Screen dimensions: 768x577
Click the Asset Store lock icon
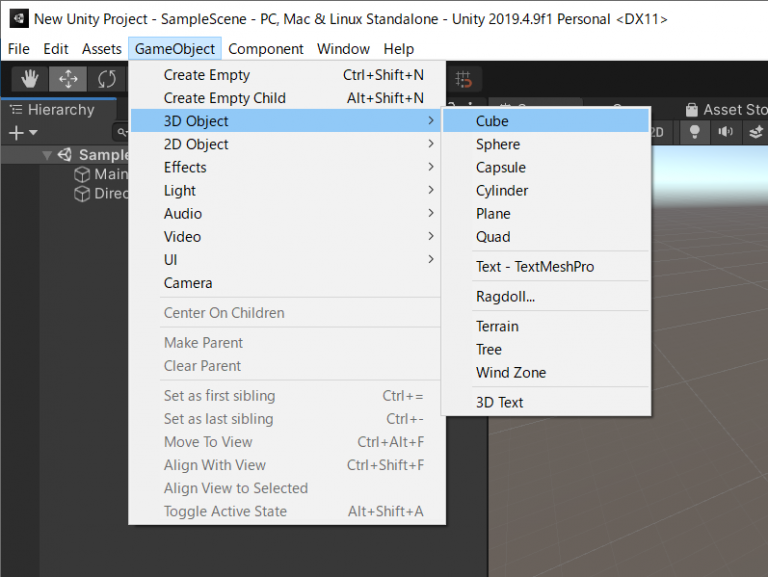[692, 110]
